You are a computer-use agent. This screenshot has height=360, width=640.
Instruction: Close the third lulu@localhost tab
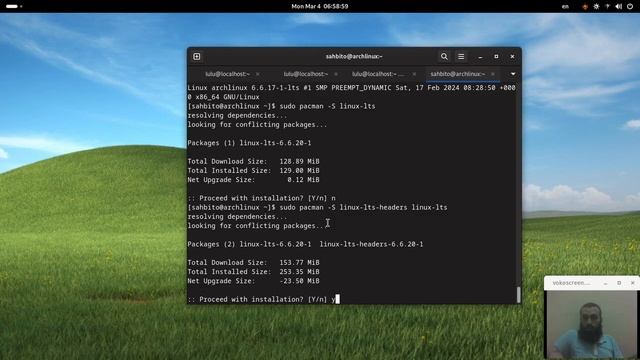(x=414, y=74)
